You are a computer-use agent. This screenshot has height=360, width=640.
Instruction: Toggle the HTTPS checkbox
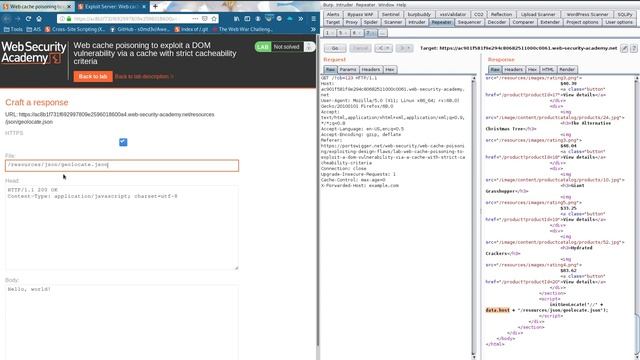click(123, 142)
